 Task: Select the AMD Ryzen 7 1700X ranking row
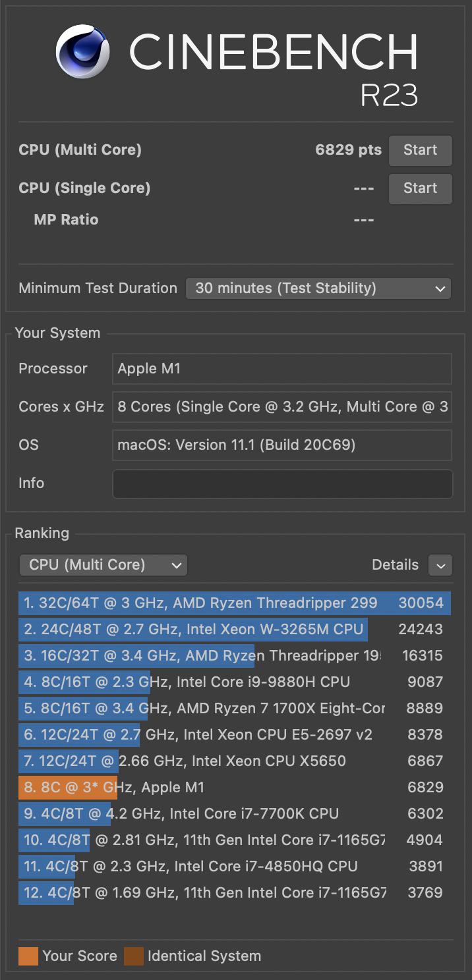click(234, 709)
